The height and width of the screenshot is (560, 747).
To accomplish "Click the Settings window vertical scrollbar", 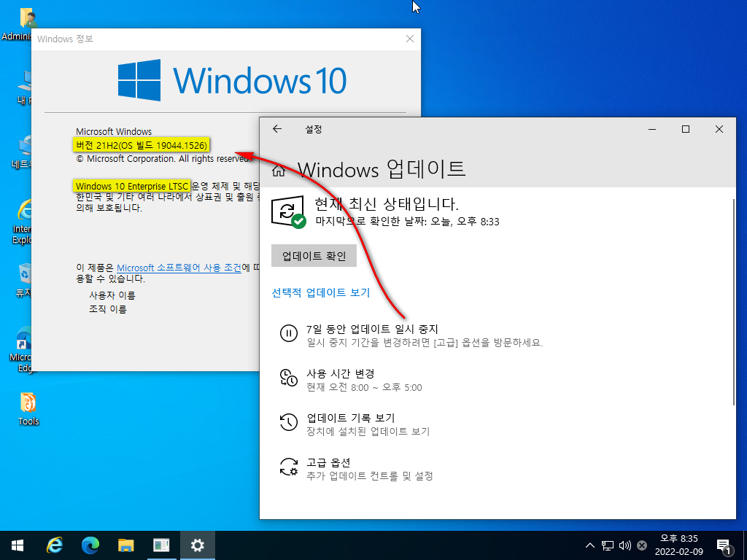I will pos(733,303).
